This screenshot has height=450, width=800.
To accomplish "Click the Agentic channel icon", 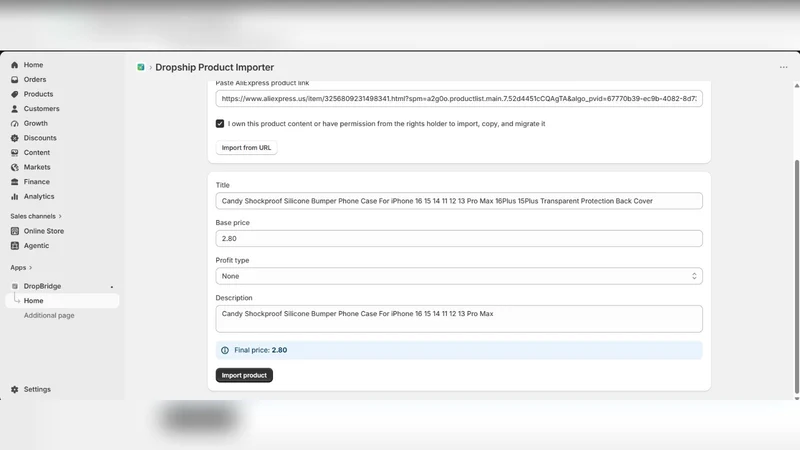I will [14, 245].
